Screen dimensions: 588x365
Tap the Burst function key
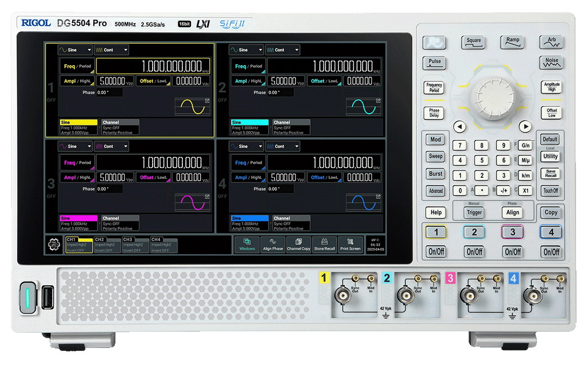[x=435, y=174]
